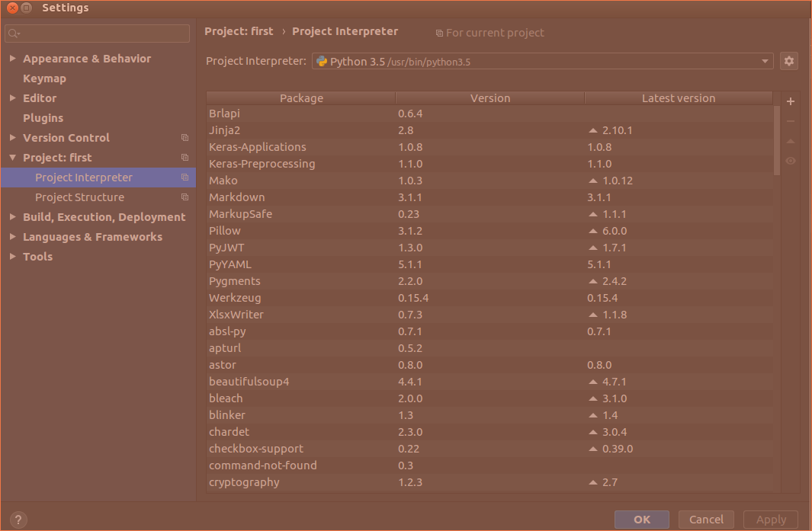The height and width of the screenshot is (531, 812).
Task: Open interpreter settings gear icon
Action: (788, 61)
